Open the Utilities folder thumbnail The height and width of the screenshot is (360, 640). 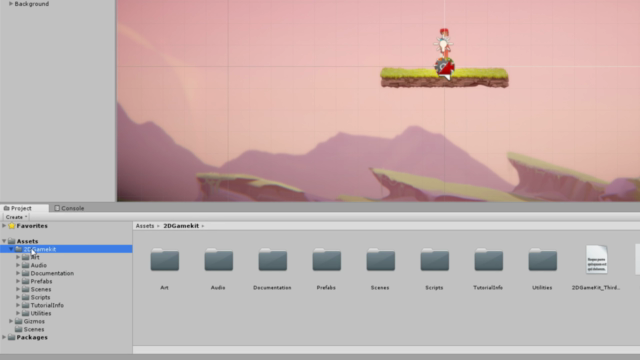(x=542, y=260)
